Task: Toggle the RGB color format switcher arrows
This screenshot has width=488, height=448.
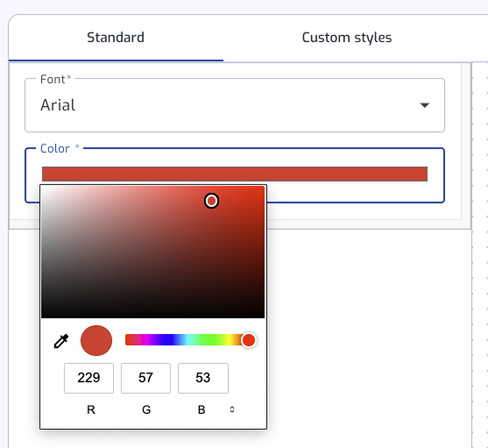Action: coord(232,409)
